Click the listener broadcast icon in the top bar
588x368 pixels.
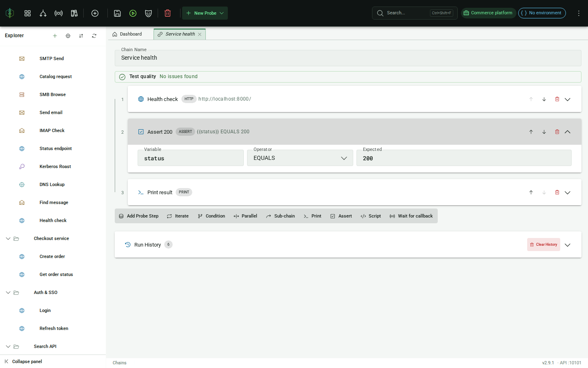tap(58, 13)
